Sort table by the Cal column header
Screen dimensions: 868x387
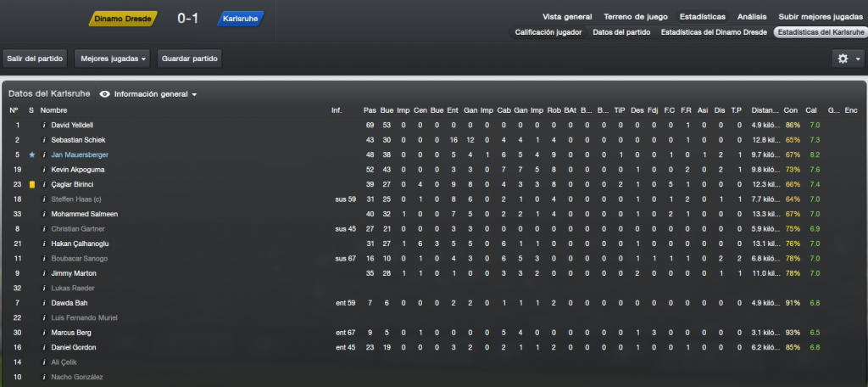811,110
